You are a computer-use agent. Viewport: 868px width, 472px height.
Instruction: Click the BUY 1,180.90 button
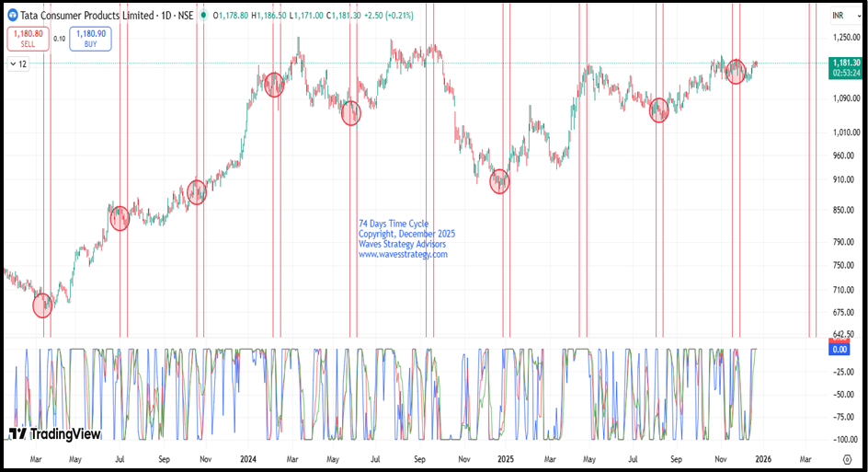tap(90, 39)
